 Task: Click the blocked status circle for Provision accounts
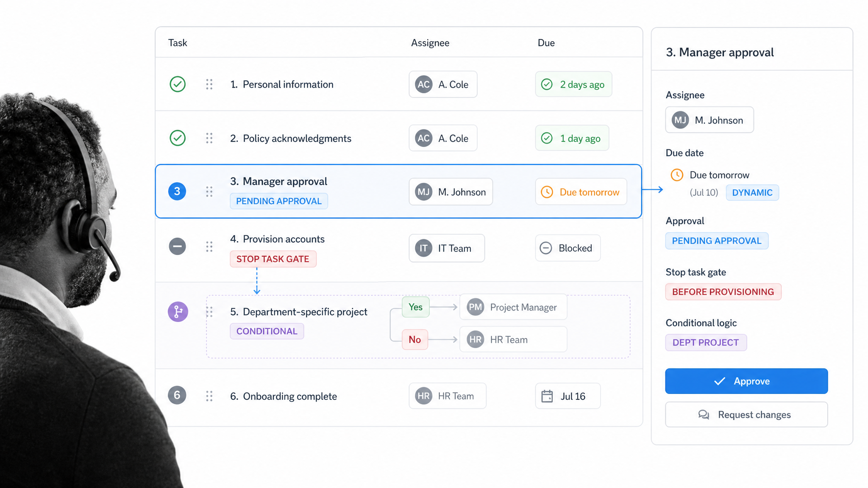tap(177, 247)
